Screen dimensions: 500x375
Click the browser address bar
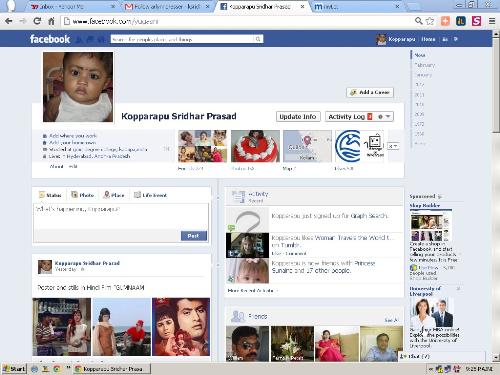click(237, 21)
